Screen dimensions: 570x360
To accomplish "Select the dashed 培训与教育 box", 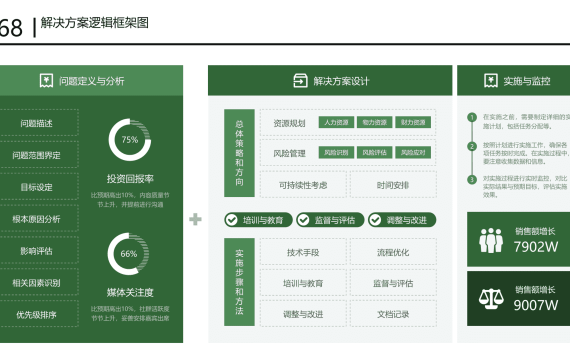I will click(x=303, y=283).
